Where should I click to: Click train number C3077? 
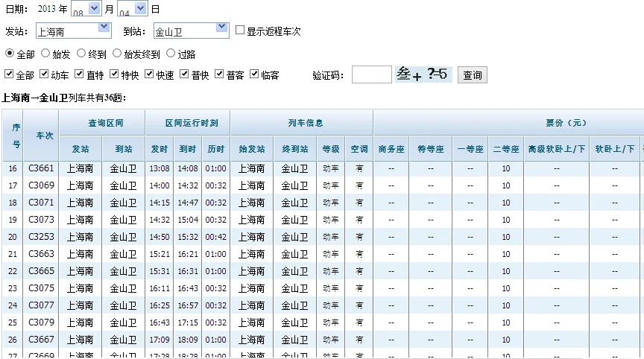[x=41, y=305]
